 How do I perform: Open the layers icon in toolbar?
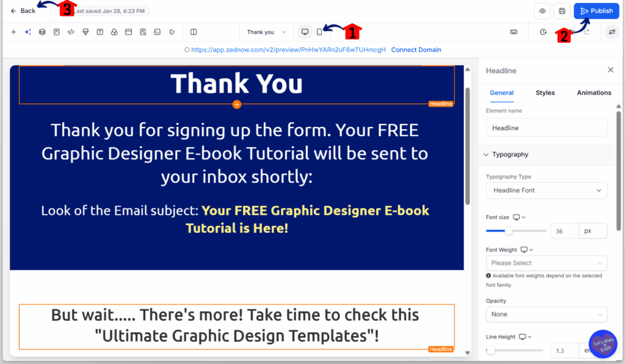click(x=42, y=32)
